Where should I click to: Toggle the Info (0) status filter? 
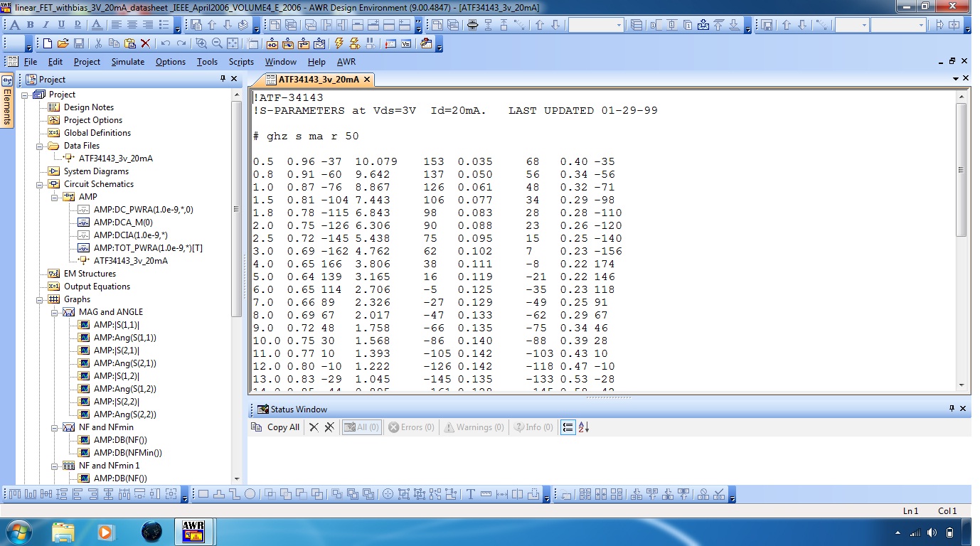pos(533,427)
